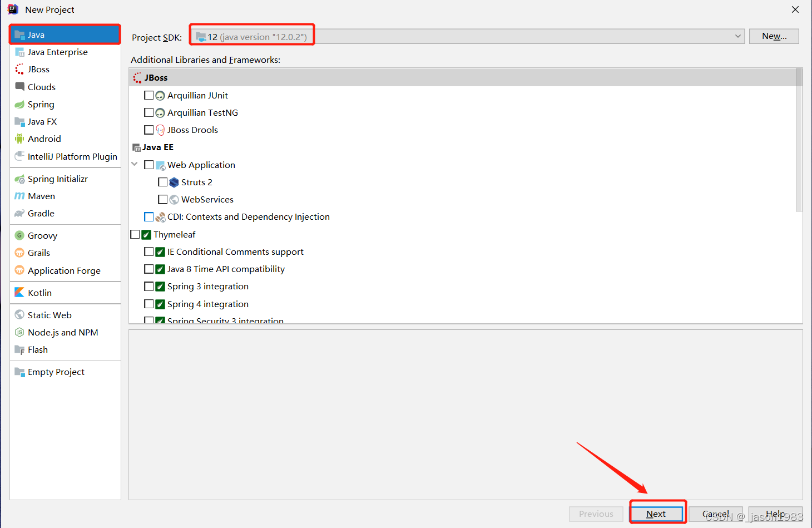Click the Spring leaf icon

(x=19, y=104)
